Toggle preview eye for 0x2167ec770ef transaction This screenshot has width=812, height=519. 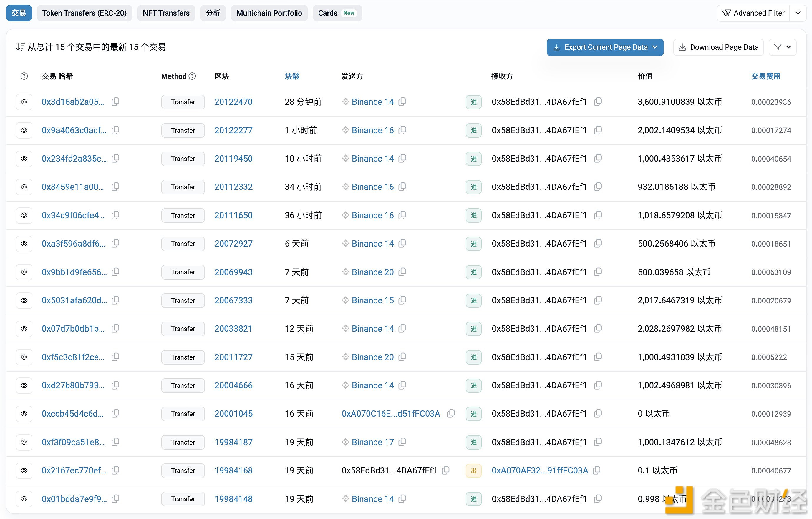[x=24, y=470]
